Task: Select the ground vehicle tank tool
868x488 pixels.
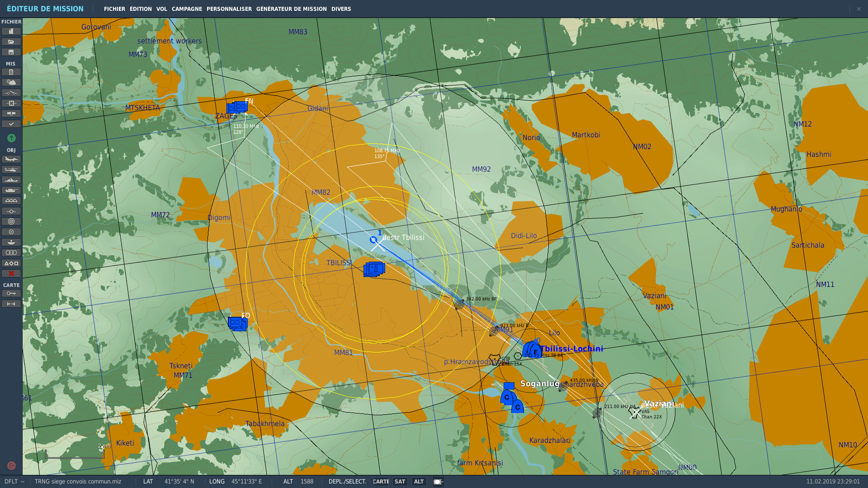Action: 11,190
